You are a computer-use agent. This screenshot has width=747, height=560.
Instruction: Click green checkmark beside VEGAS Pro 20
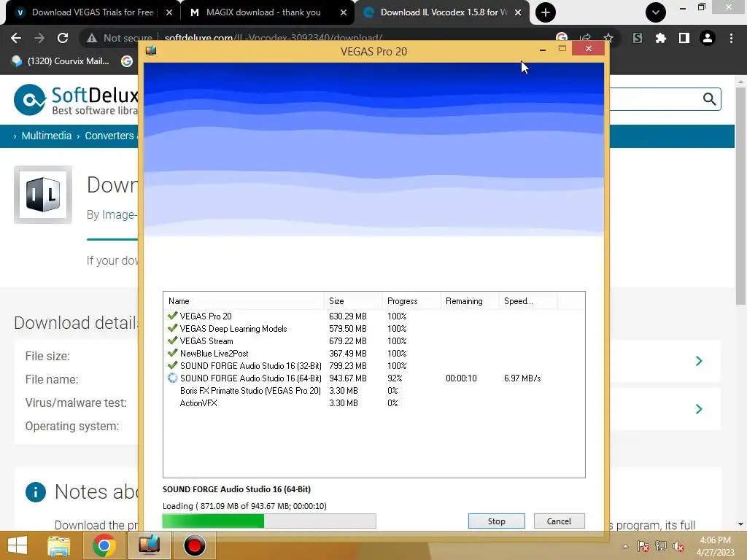[x=172, y=316]
